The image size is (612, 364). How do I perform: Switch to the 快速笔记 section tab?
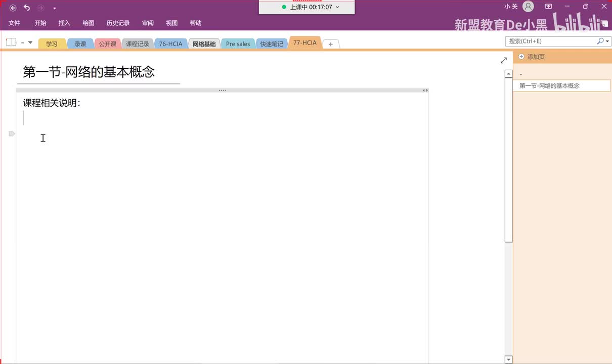[272, 44]
